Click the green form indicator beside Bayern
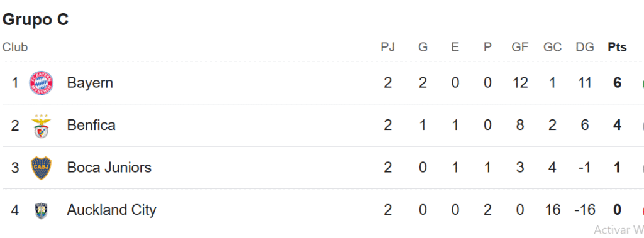644x238 pixels. (x=642, y=84)
